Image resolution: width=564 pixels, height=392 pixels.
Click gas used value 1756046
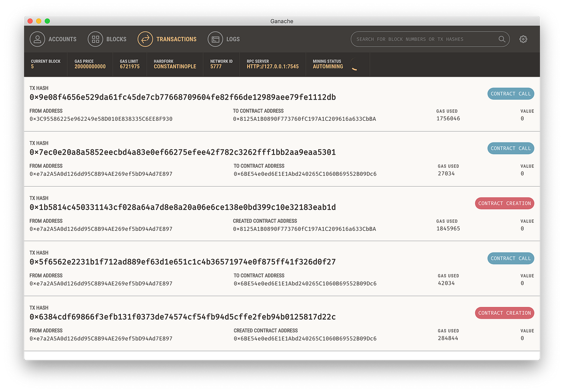448,119
